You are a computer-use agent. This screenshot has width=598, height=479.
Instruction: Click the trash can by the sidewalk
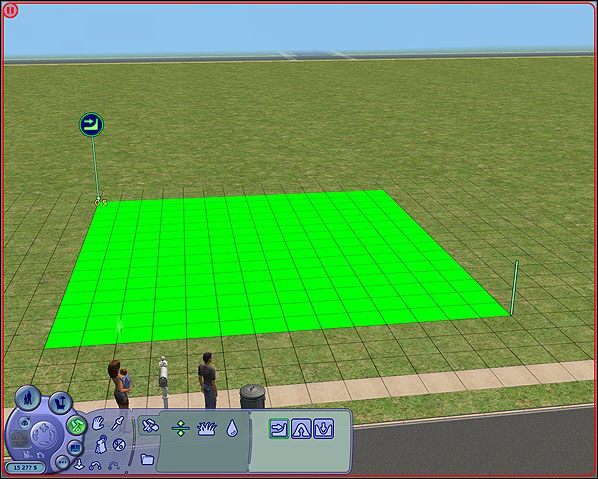tap(252, 396)
